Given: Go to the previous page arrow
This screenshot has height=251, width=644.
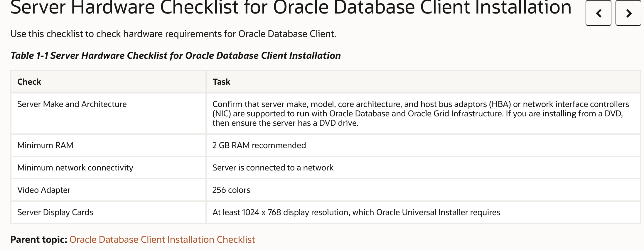Looking at the screenshot, I should (x=598, y=13).
